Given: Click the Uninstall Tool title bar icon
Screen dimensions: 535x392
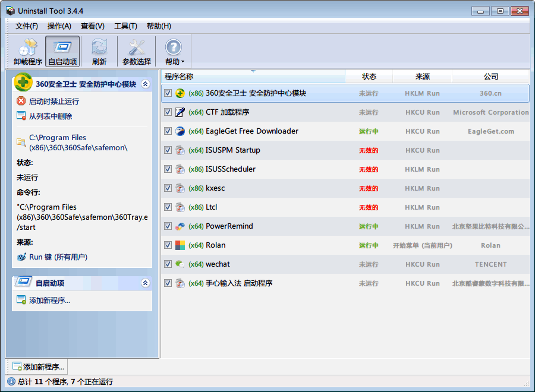Looking at the screenshot, I should 11,11.
